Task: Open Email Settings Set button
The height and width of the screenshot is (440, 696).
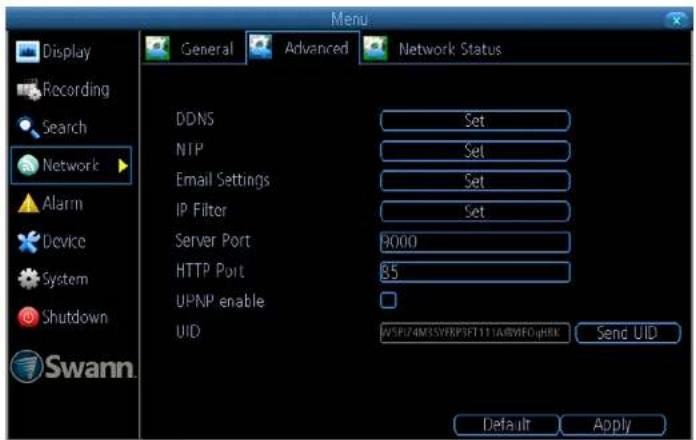Action: pyautogui.click(x=475, y=181)
